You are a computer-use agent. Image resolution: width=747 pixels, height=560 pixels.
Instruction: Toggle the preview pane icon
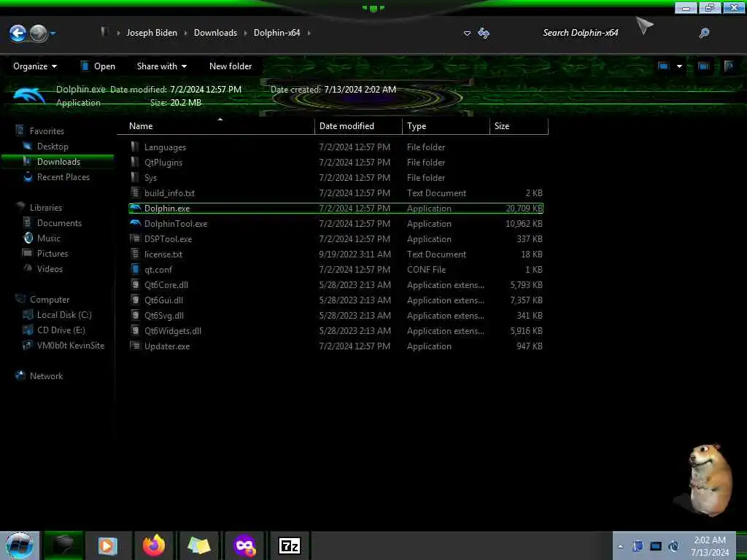click(x=704, y=66)
